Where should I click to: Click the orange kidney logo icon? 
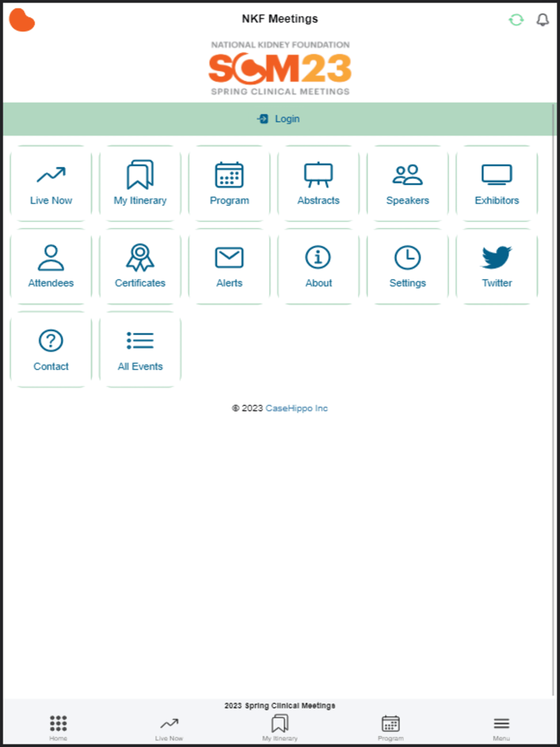tap(22, 20)
